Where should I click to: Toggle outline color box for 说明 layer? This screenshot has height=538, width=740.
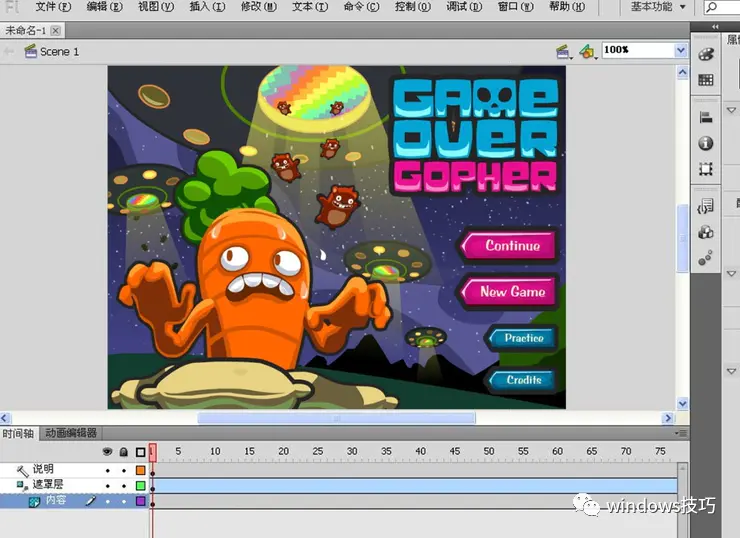pos(141,469)
